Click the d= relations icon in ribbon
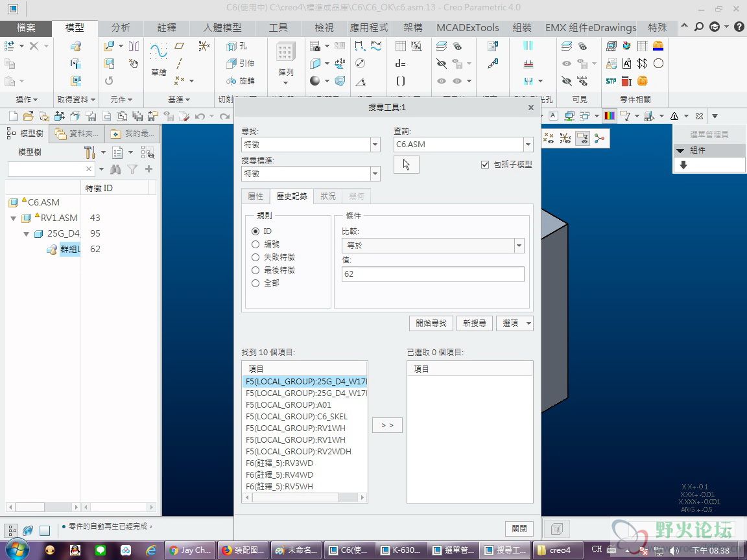The image size is (747, 560). [x=401, y=64]
